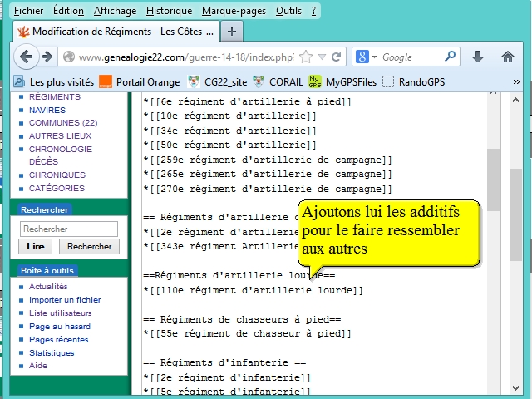This screenshot has width=532, height=399.
Task: Open the Historique menu
Action: [170, 11]
